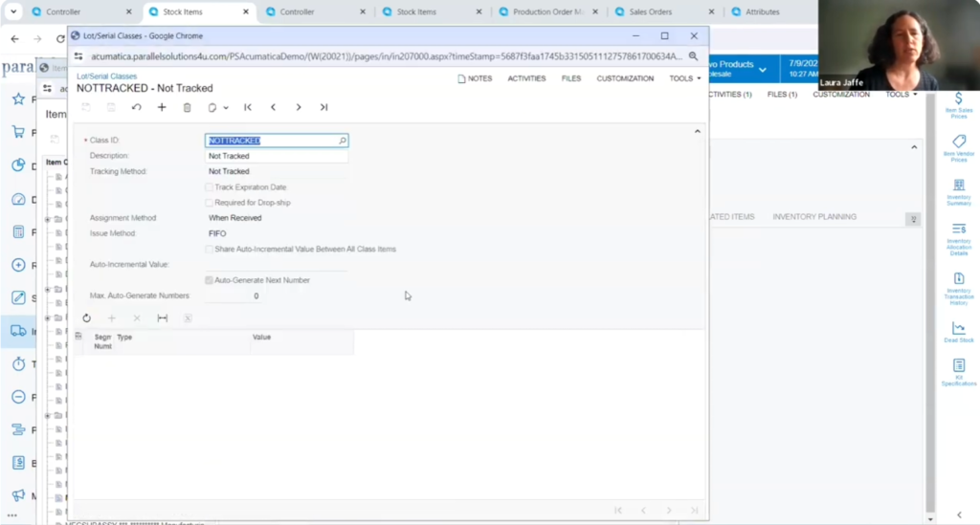The width and height of the screenshot is (980, 525).
Task: Open more items ellipsis in left navigation
Action: 11,515
